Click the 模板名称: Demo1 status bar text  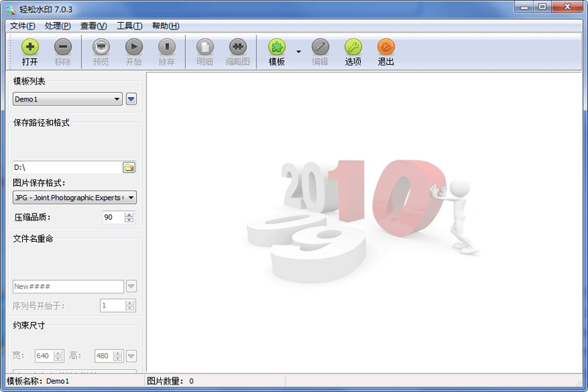point(38,381)
